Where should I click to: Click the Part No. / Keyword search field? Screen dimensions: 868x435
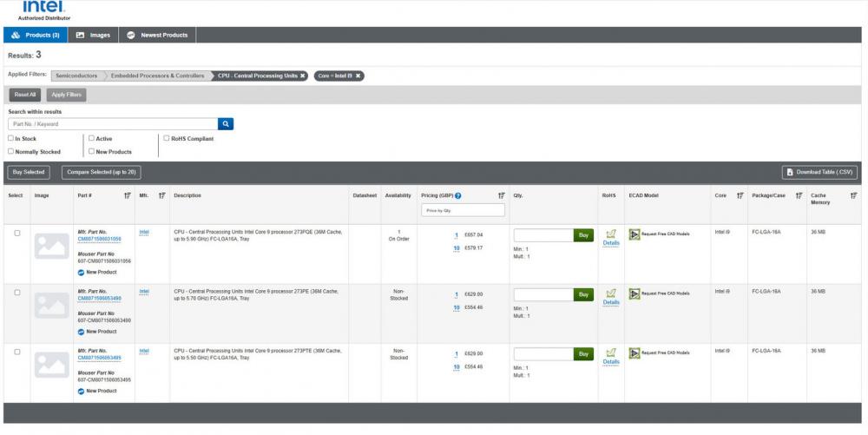pos(111,124)
